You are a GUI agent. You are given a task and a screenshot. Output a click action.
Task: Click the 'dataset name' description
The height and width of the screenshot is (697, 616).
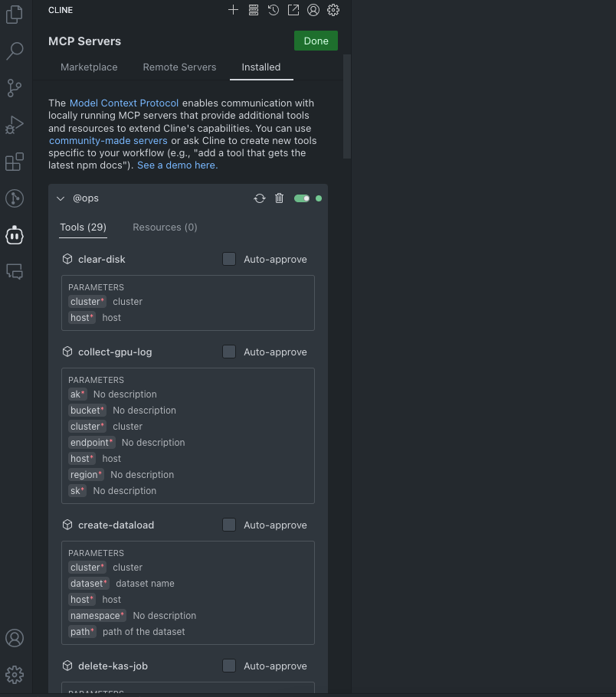[x=145, y=583]
